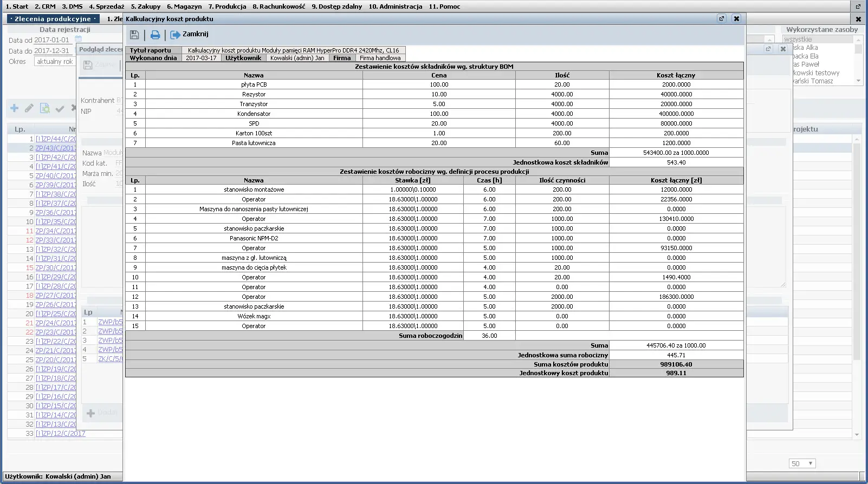Save the product cost calculation report
868x484 pixels.
134,35
